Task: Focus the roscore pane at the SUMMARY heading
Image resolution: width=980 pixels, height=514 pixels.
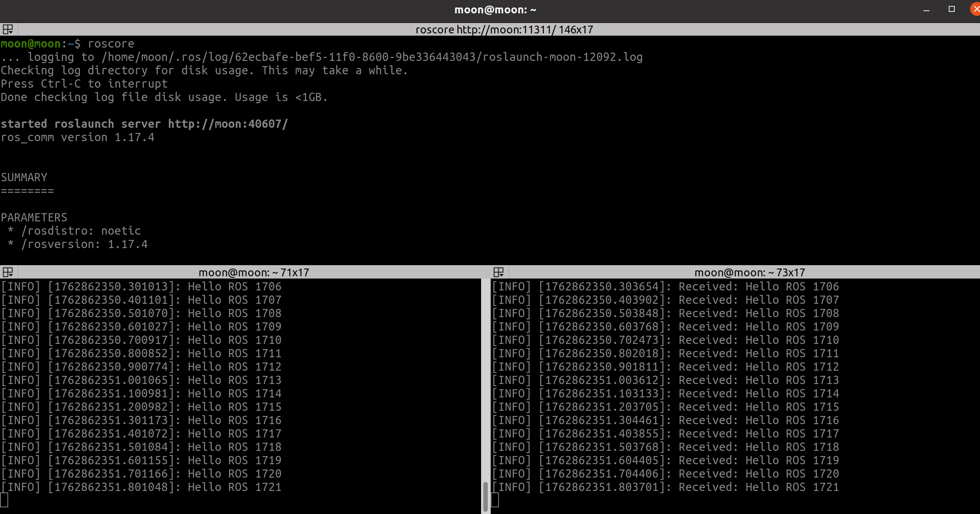Action: (x=24, y=178)
